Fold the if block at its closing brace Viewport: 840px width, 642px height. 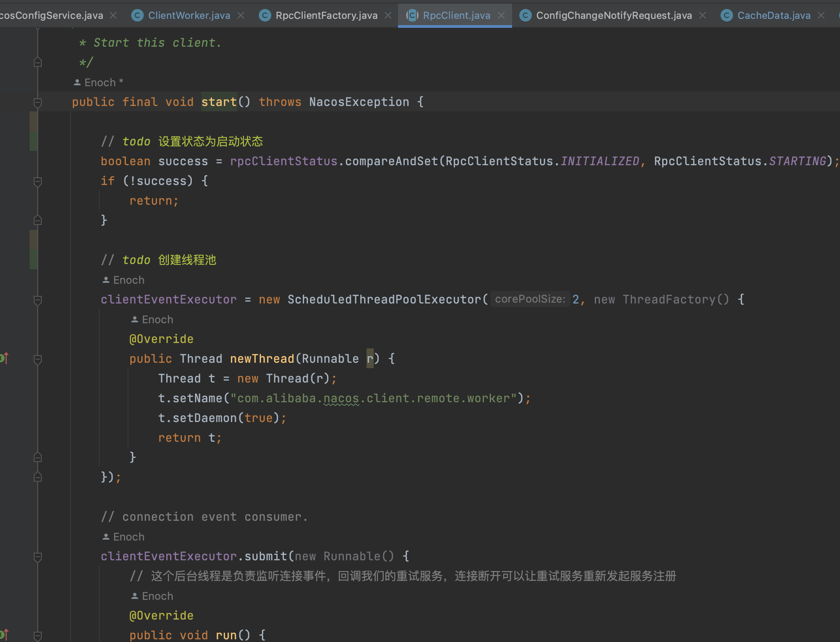tap(38, 220)
